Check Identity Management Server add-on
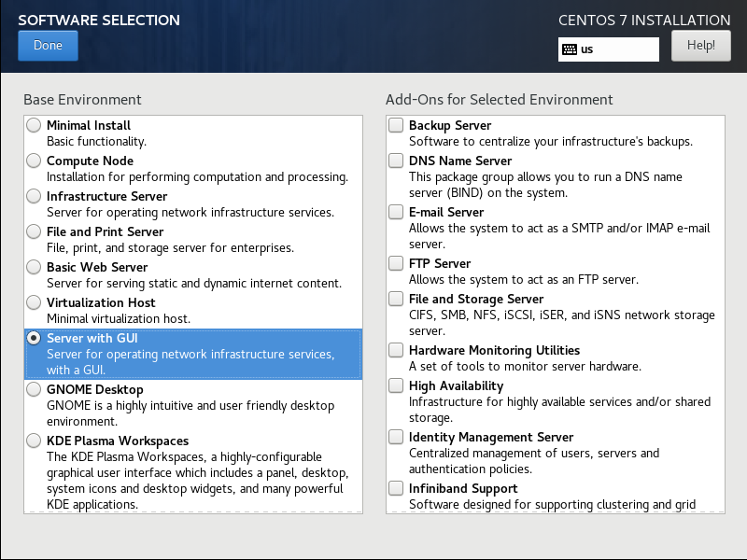This screenshot has width=747, height=560. pyautogui.click(x=397, y=437)
